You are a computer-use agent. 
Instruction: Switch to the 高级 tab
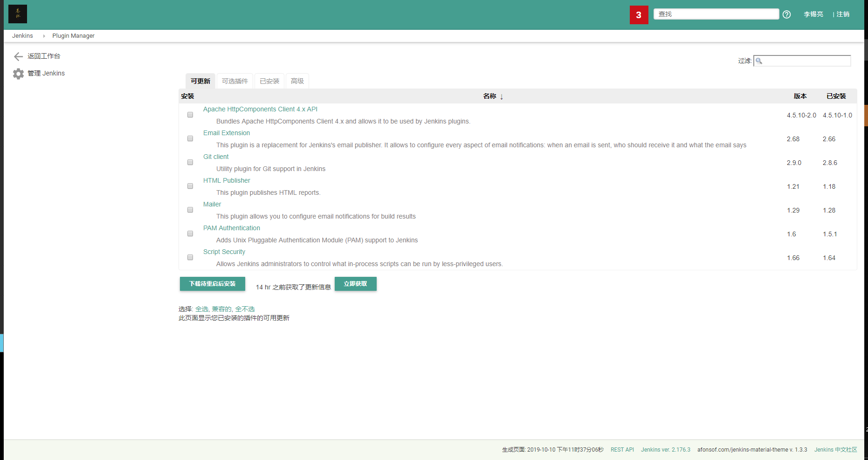coord(297,81)
